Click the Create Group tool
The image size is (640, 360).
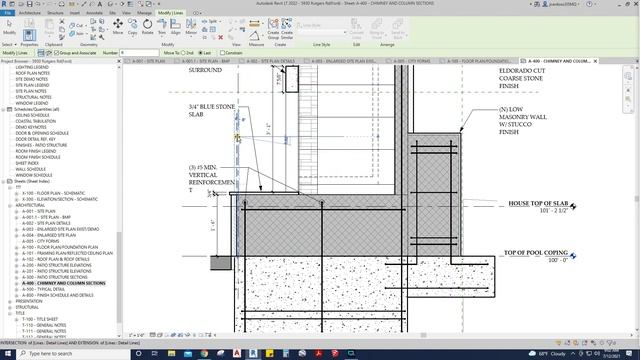[273, 28]
